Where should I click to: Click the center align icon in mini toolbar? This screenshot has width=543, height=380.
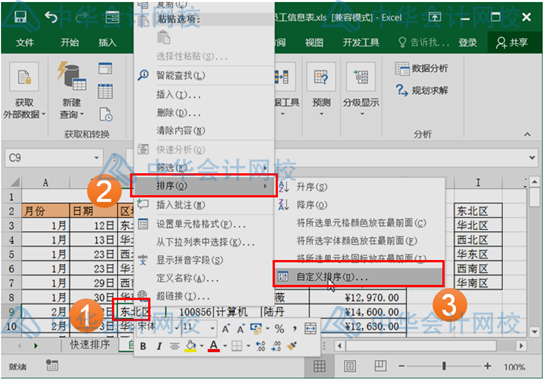coord(175,346)
